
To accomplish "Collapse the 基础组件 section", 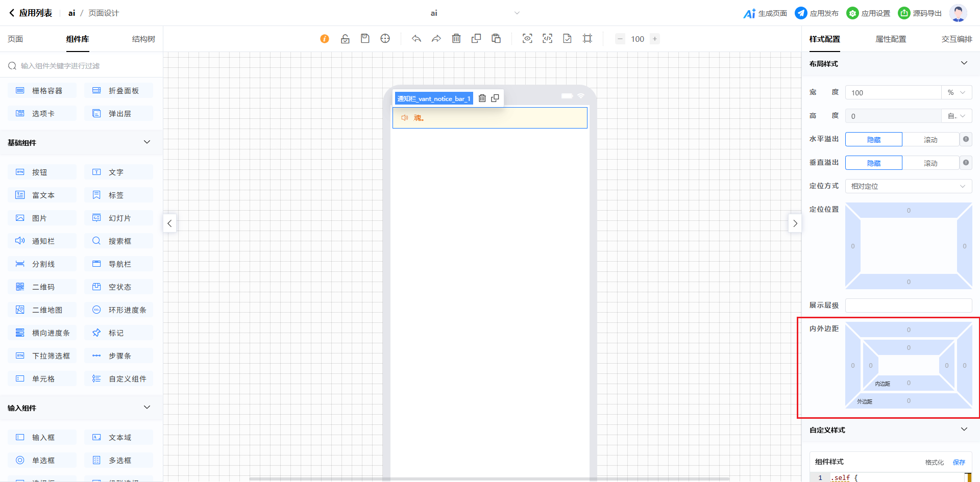I will [x=147, y=142].
